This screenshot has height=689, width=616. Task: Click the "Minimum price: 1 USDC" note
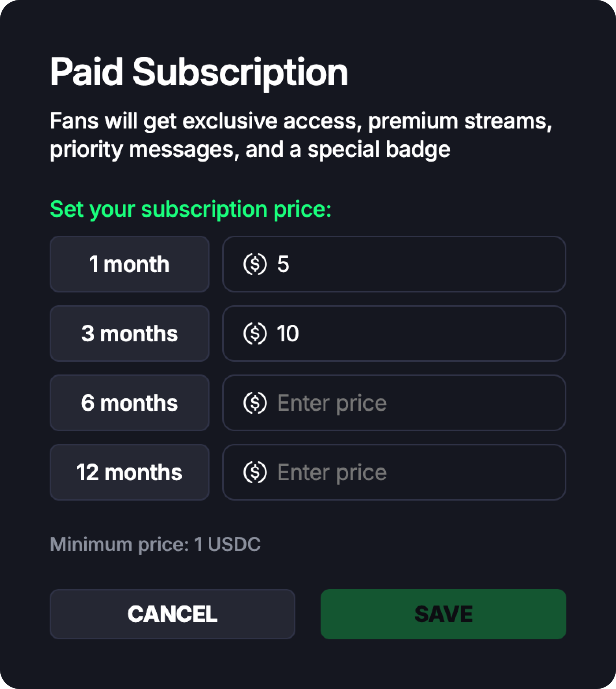point(155,544)
